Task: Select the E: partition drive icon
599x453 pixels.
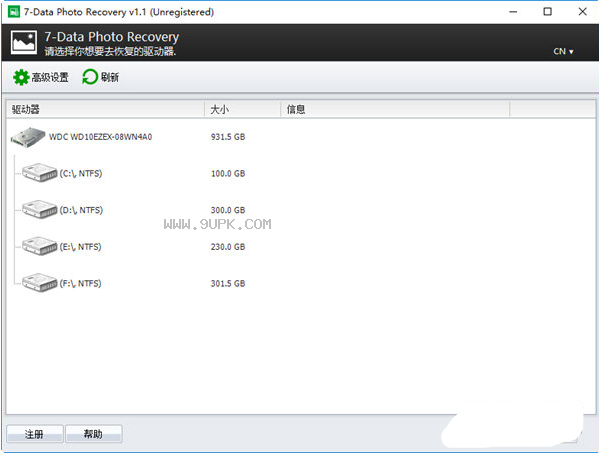Action: click(x=39, y=246)
